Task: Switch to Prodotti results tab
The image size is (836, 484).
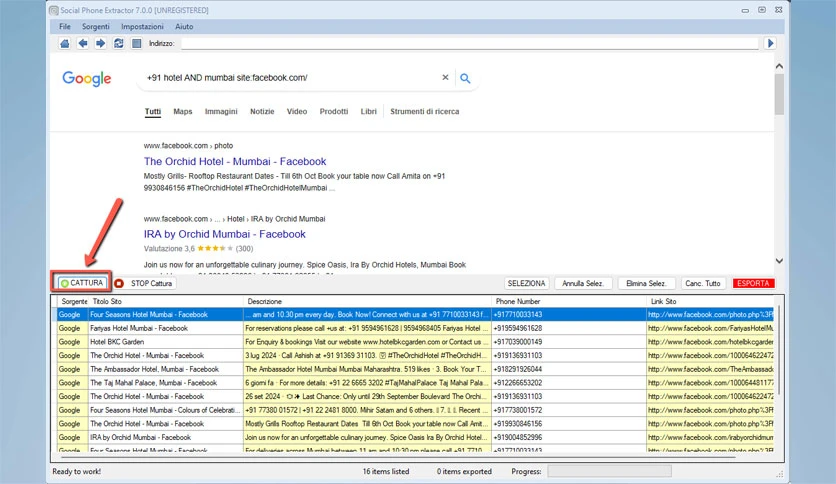Action: tap(334, 111)
